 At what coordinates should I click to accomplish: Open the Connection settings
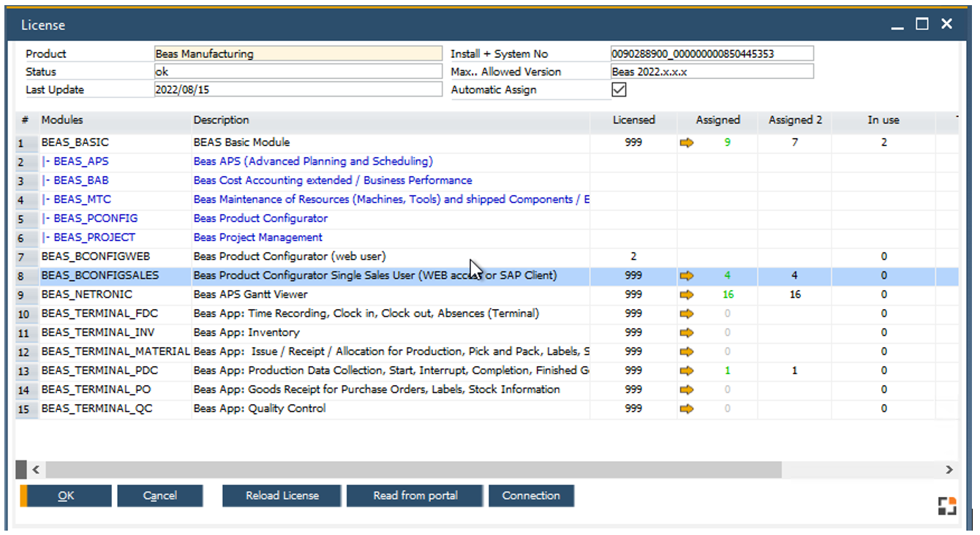(532, 496)
